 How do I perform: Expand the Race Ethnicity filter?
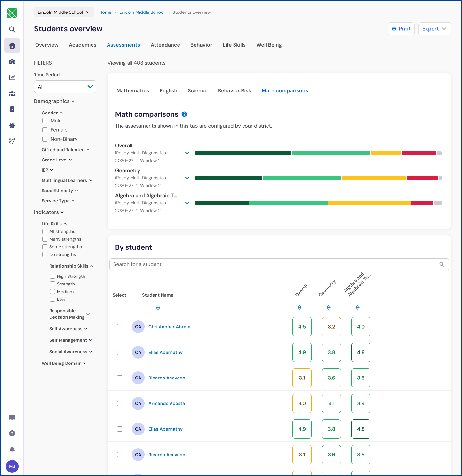(x=60, y=191)
